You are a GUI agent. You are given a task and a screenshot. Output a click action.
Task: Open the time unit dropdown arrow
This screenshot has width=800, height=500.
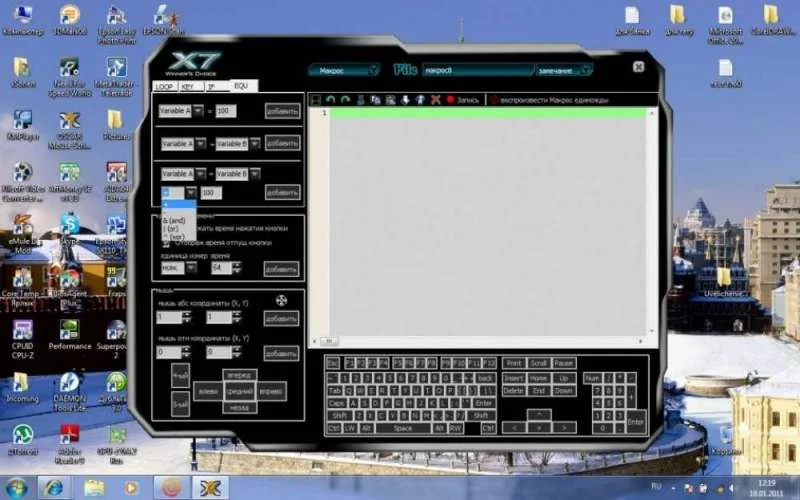point(191,267)
